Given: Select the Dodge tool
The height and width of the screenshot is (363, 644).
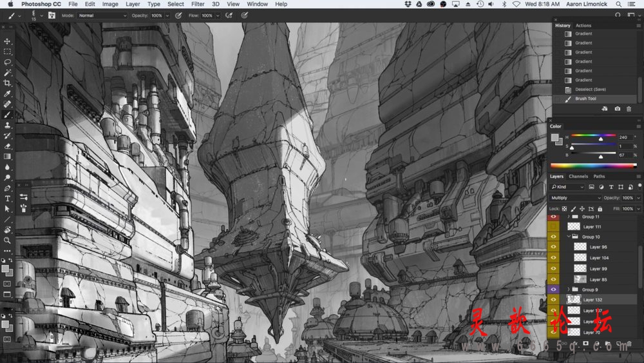Looking at the screenshot, I should (x=7, y=177).
